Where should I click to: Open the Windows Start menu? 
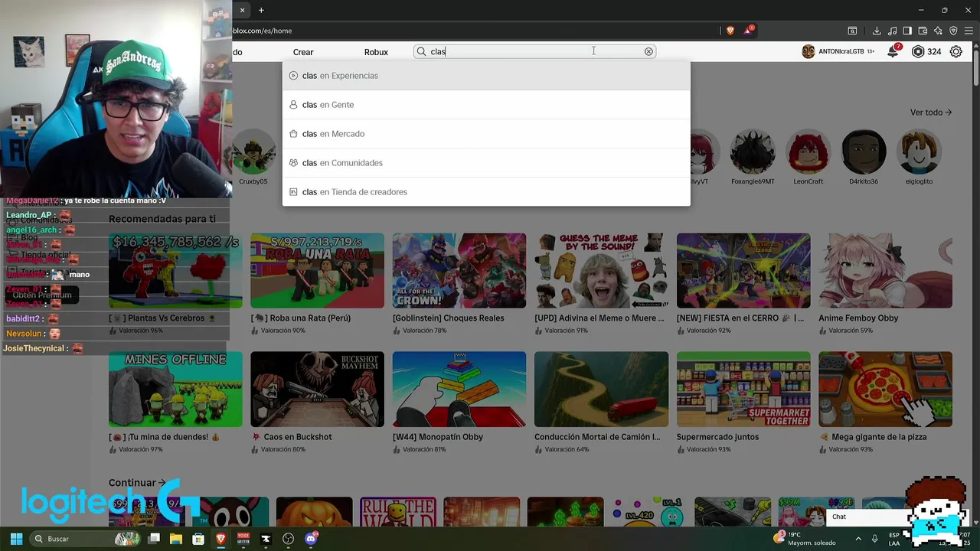[x=16, y=539]
